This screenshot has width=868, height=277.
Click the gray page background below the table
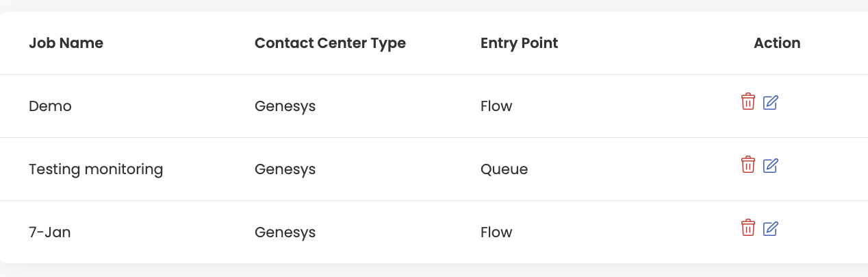(434, 271)
